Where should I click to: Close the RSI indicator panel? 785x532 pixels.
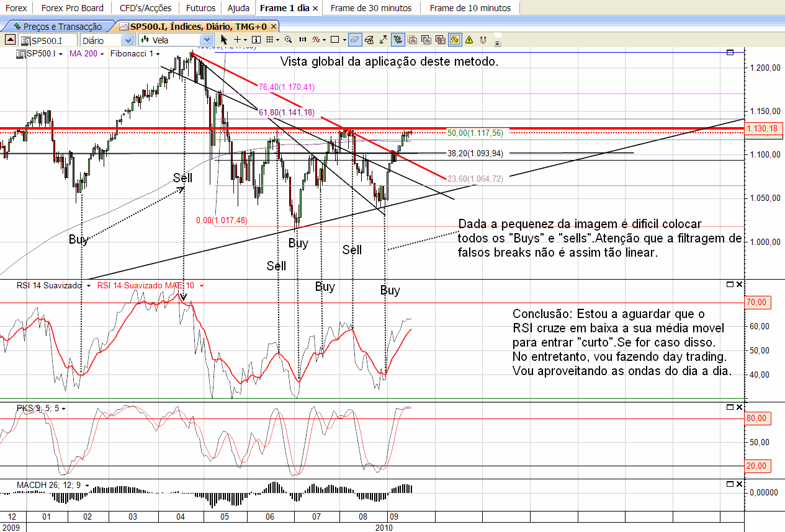[738, 285]
